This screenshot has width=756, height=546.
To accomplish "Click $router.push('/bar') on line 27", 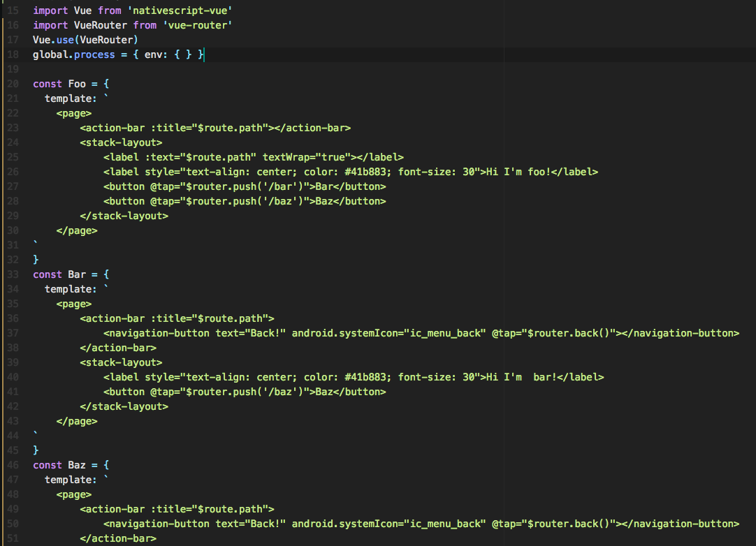I will tap(245, 186).
